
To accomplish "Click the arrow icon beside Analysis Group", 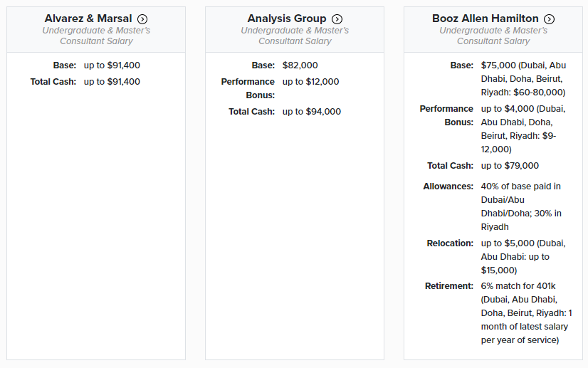I will point(337,19).
